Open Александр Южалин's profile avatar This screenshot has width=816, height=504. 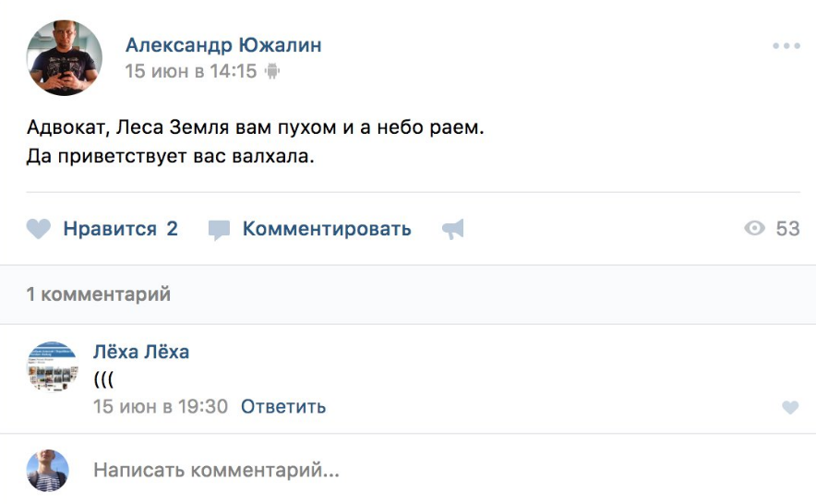pos(65,57)
